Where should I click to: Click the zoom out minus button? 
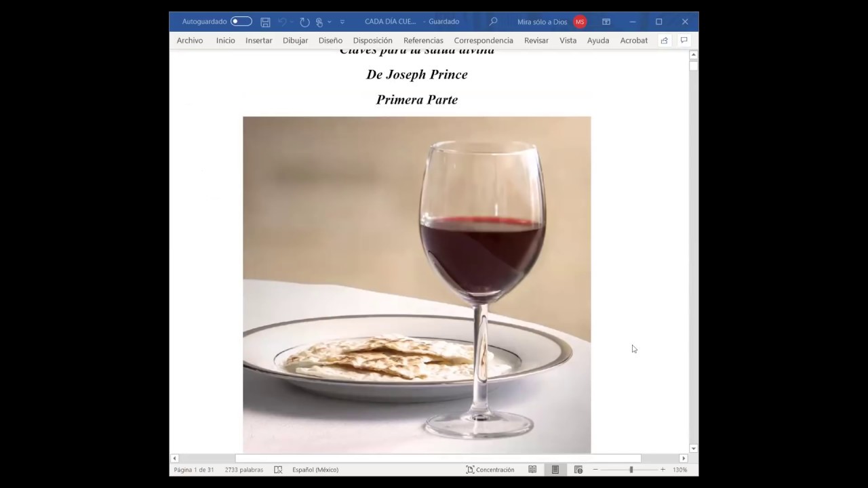pyautogui.click(x=595, y=470)
